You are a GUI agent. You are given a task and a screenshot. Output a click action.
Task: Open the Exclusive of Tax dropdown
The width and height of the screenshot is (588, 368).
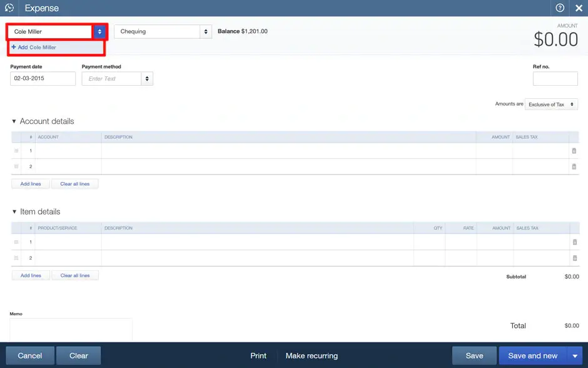pyautogui.click(x=551, y=105)
